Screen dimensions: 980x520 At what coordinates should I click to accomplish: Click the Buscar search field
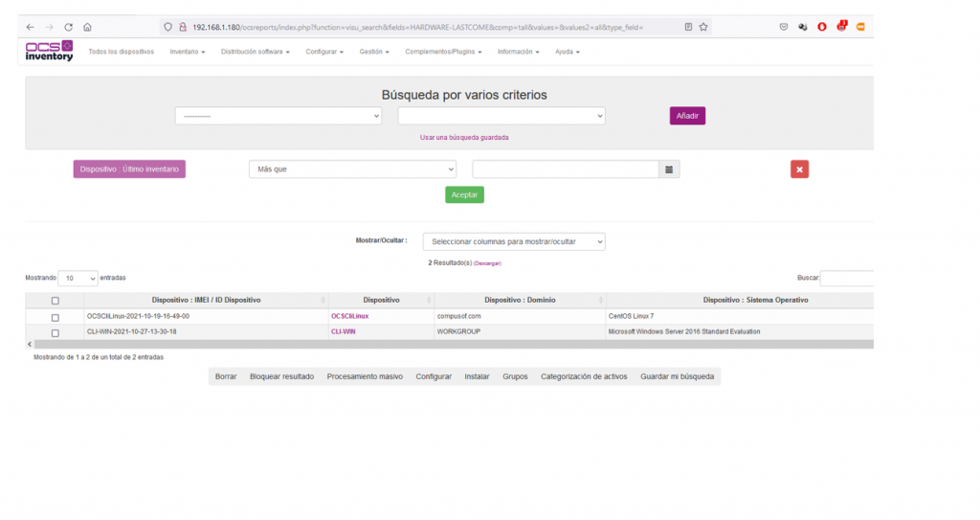pyautogui.click(x=847, y=278)
